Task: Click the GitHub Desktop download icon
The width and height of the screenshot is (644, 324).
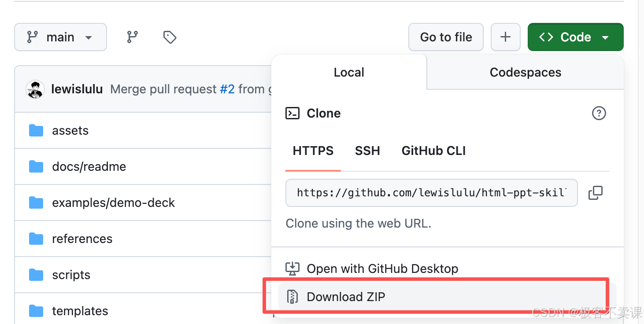Action: pyautogui.click(x=292, y=269)
